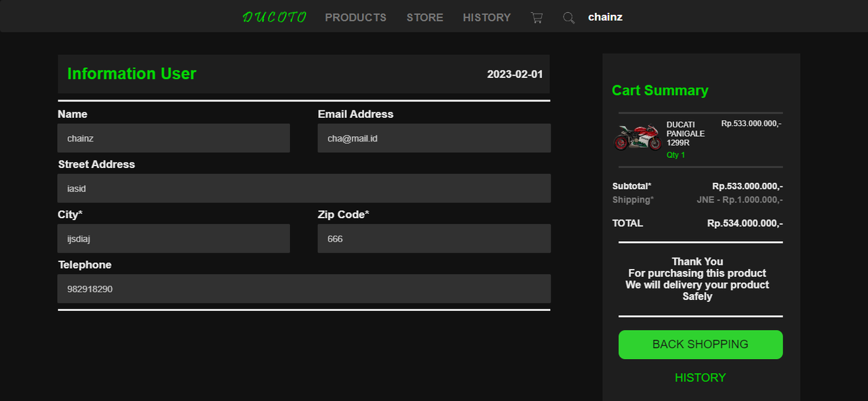Viewport: 868px width, 401px height.
Task: Open the shopping cart icon
Action: (536, 18)
